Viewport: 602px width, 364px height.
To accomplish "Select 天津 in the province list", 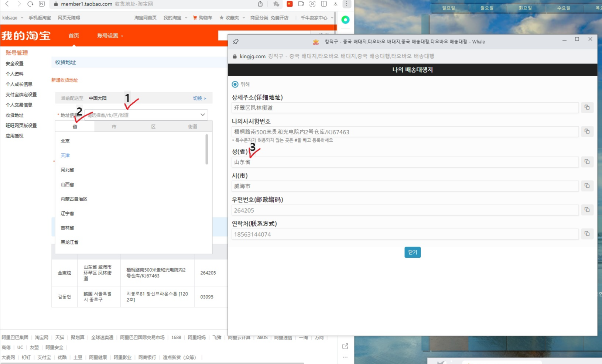I will click(x=65, y=155).
